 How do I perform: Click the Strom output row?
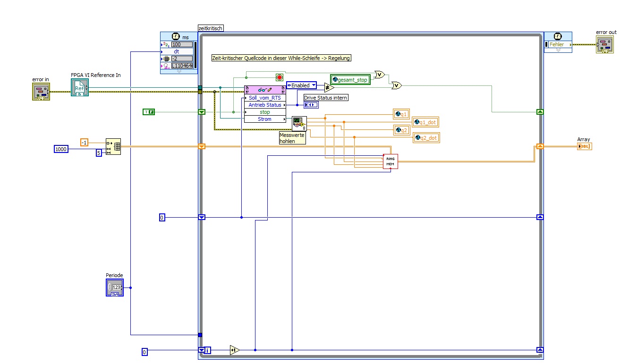click(265, 119)
